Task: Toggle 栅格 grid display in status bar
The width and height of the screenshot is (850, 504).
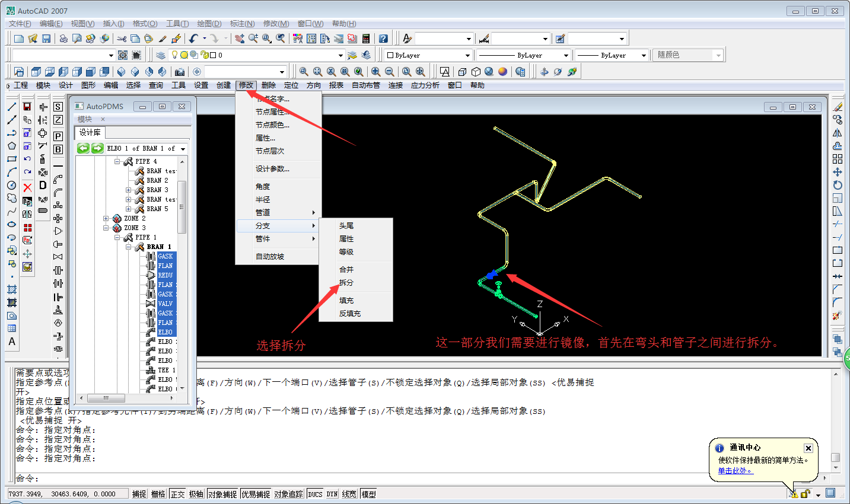Action: point(158,494)
